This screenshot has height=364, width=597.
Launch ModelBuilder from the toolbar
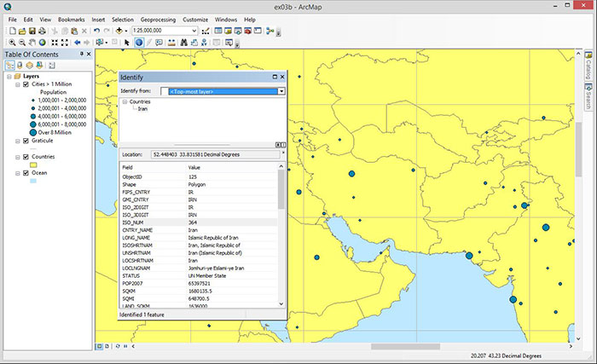coord(270,31)
